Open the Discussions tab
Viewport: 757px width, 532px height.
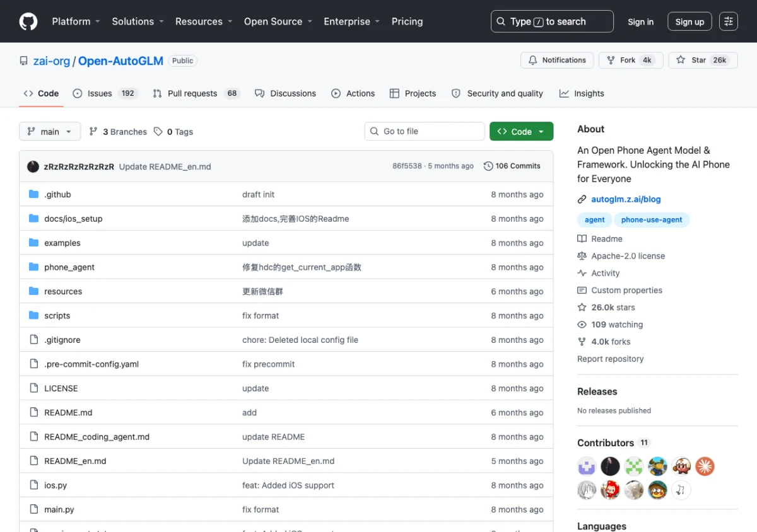pyautogui.click(x=285, y=93)
